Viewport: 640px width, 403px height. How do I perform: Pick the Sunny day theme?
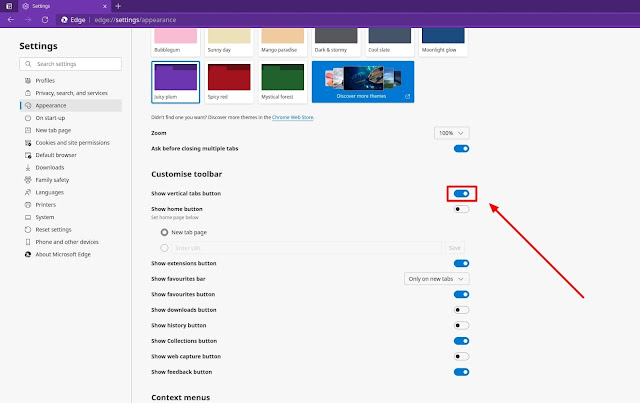[229, 41]
